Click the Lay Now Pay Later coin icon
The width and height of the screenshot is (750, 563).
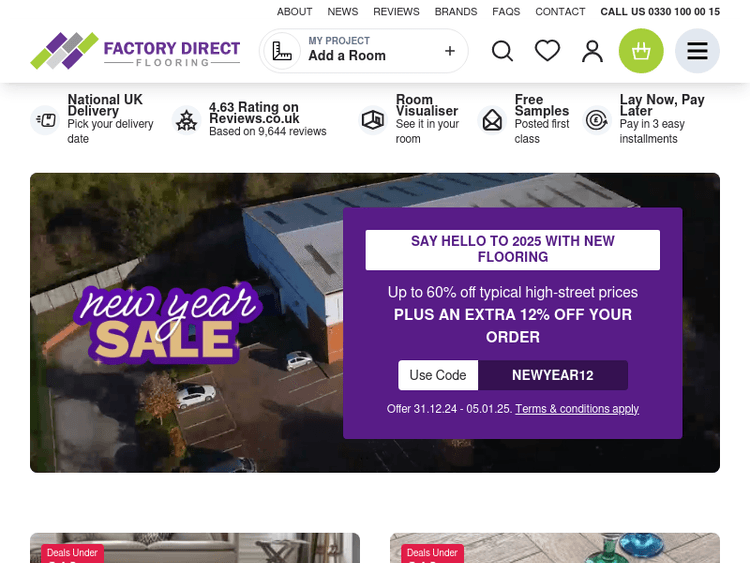(x=597, y=120)
